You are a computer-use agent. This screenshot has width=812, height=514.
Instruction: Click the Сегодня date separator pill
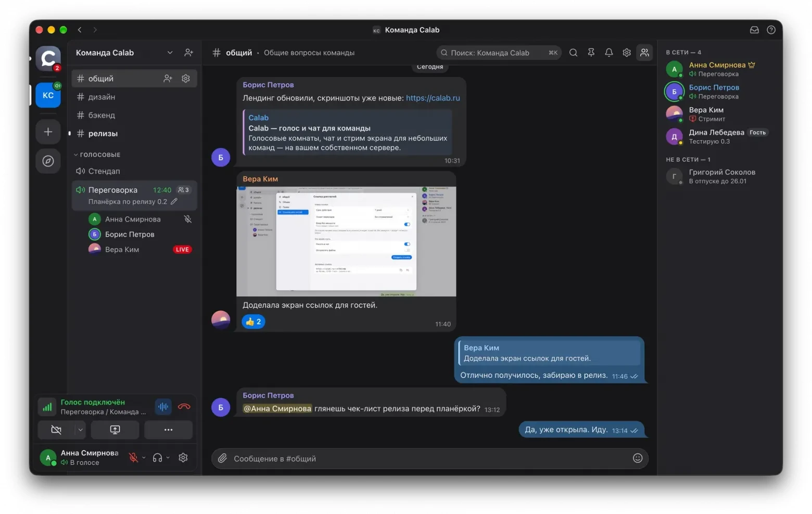(x=430, y=67)
